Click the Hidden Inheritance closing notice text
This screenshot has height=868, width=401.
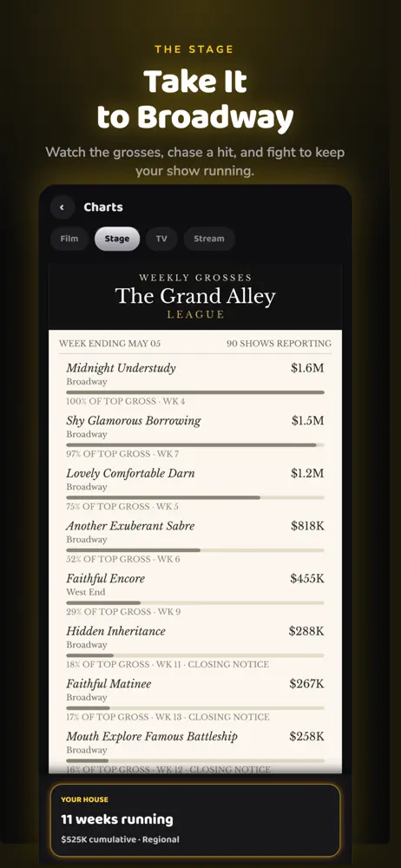(x=228, y=664)
